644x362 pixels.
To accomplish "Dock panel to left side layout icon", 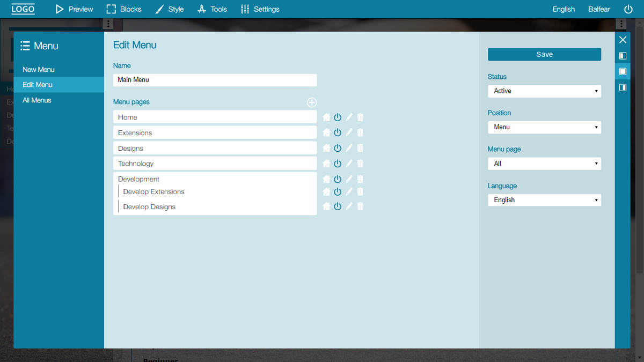I will click(x=623, y=56).
